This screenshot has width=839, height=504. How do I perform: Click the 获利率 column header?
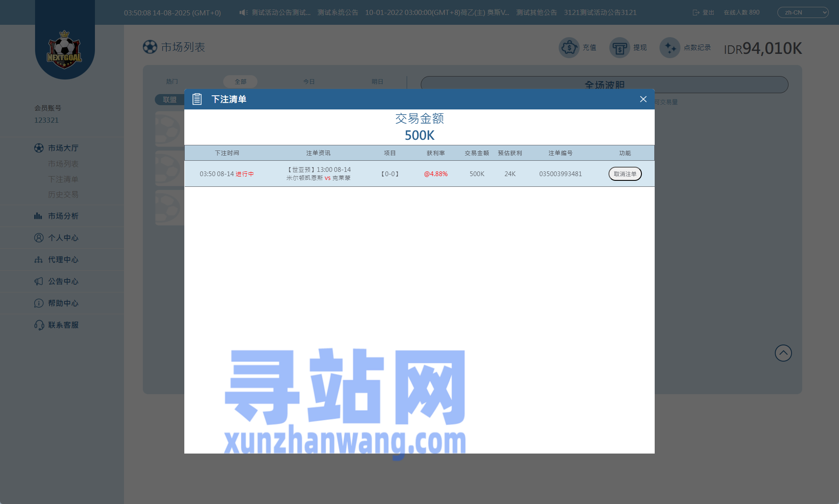click(x=436, y=153)
